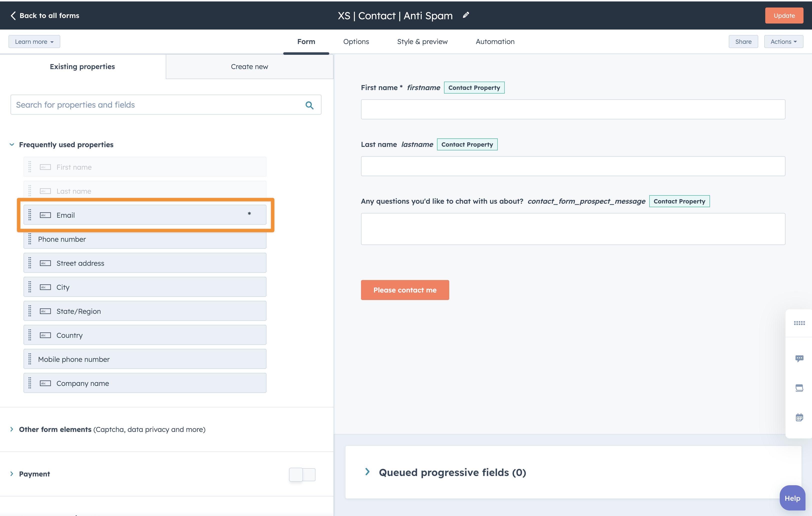Open the chat bubble icon in right sidebar
812x516 pixels.
tap(799, 358)
